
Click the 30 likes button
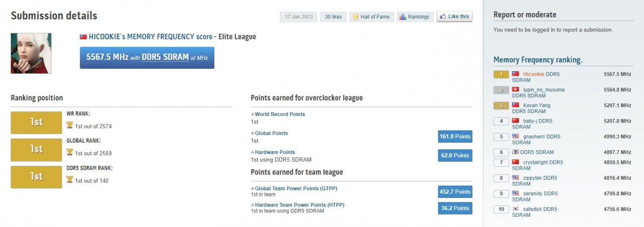[333, 17]
